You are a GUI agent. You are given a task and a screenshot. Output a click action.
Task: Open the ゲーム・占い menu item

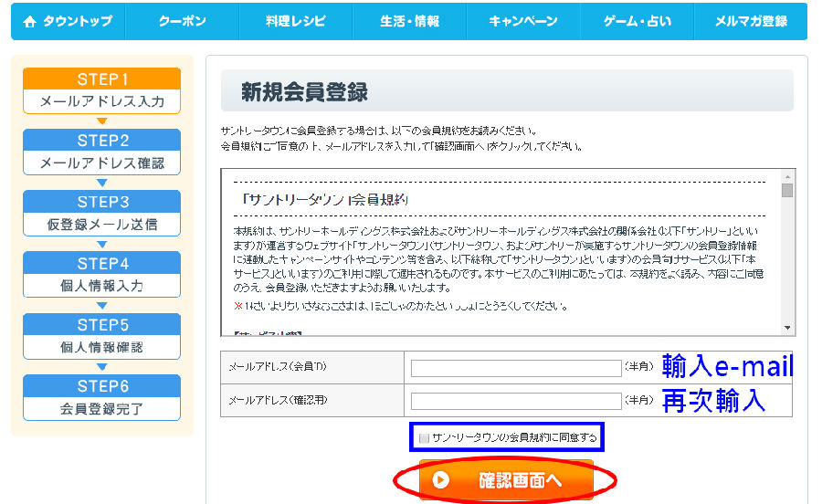(x=637, y=22)
